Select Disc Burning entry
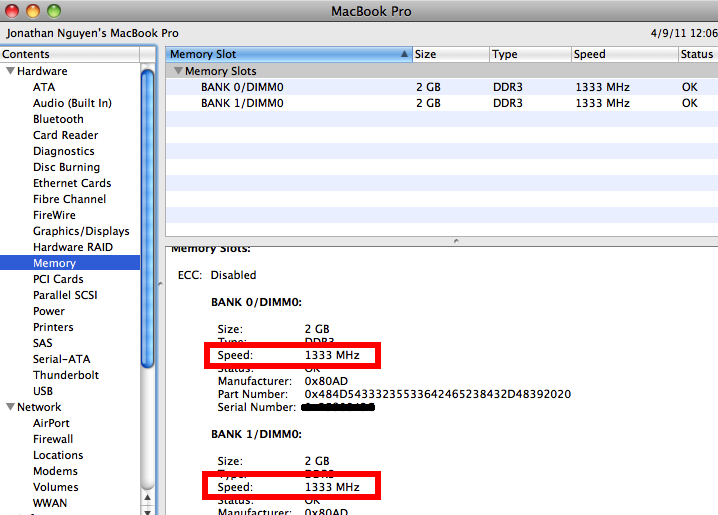 (x=66, y=167)
